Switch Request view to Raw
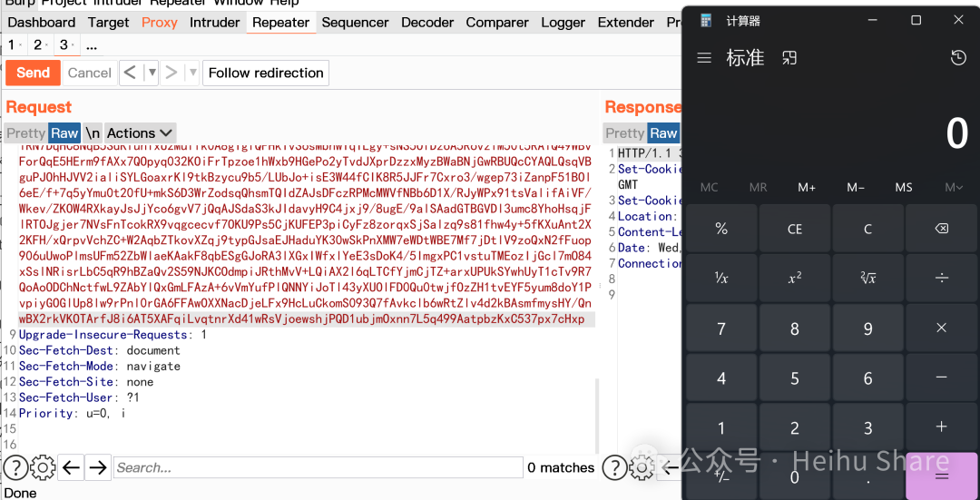Screen dimensions: 980x500 point(65,133)
